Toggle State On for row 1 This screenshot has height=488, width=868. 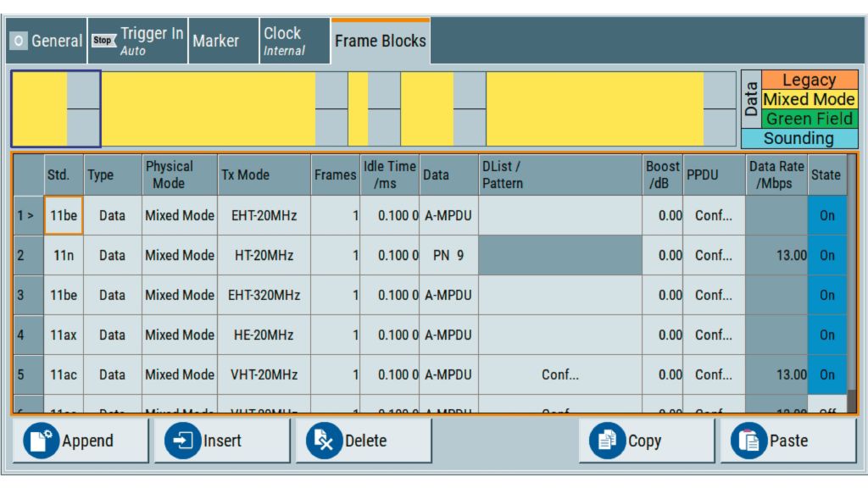tap(826, 216)
